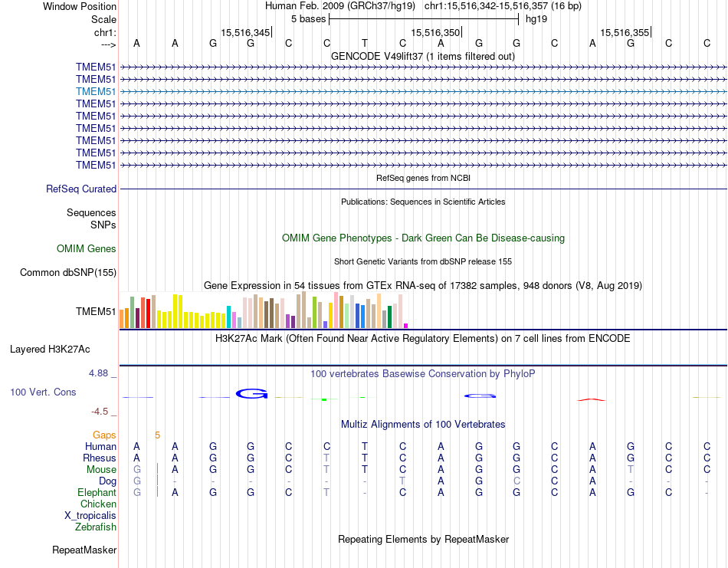Click the 'Human Feb. 2009 (GRCh37/hg19)' assembly text

tap(342, 6)
